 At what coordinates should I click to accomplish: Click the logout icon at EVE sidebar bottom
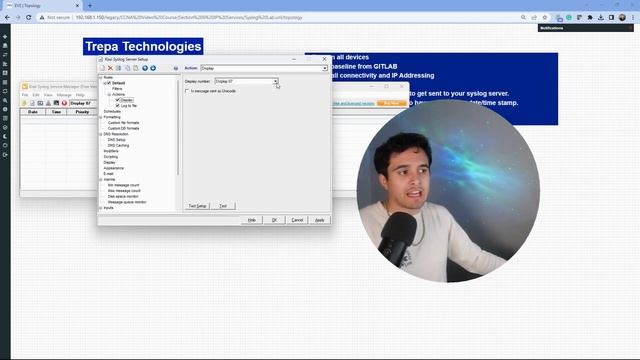point(5,155)
